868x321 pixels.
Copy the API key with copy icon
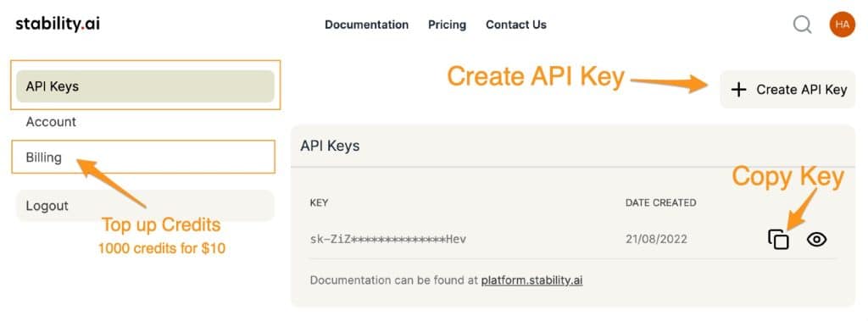click(778, 239)
